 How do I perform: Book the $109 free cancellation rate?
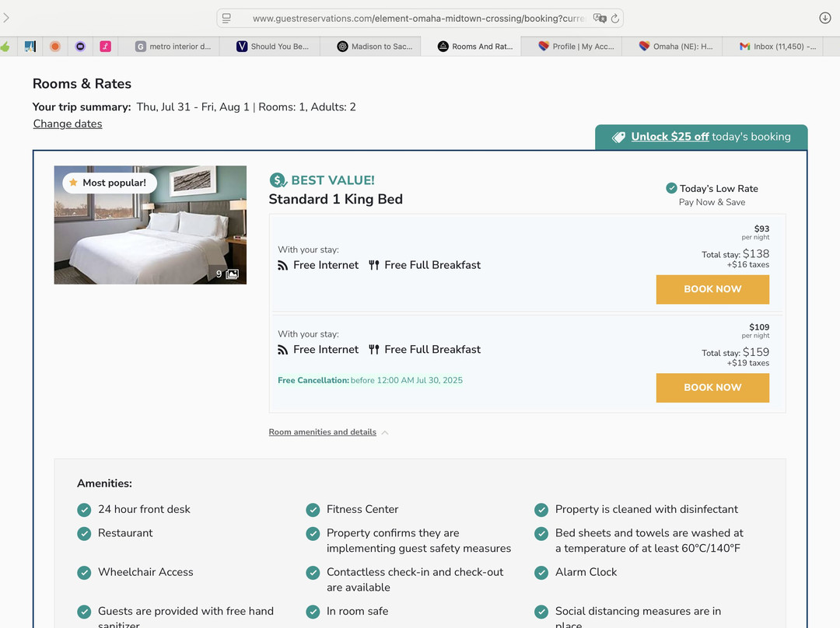tap(712, 388)
